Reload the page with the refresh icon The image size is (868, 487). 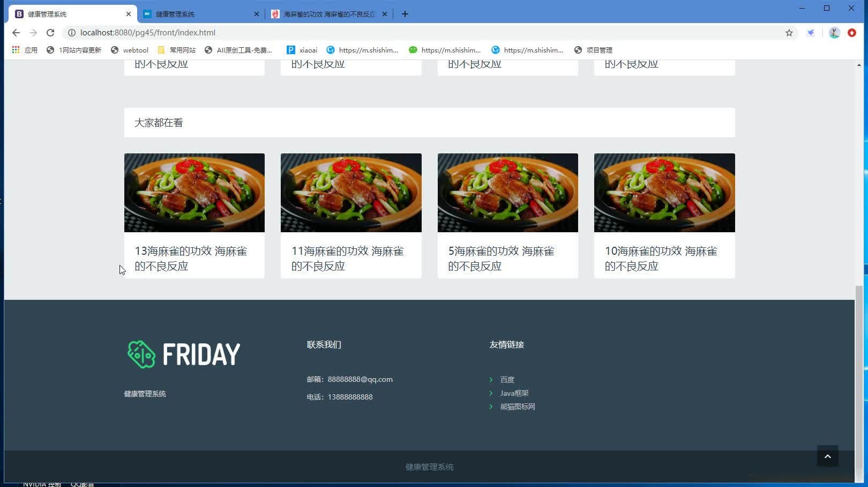(x=50, y=33)
